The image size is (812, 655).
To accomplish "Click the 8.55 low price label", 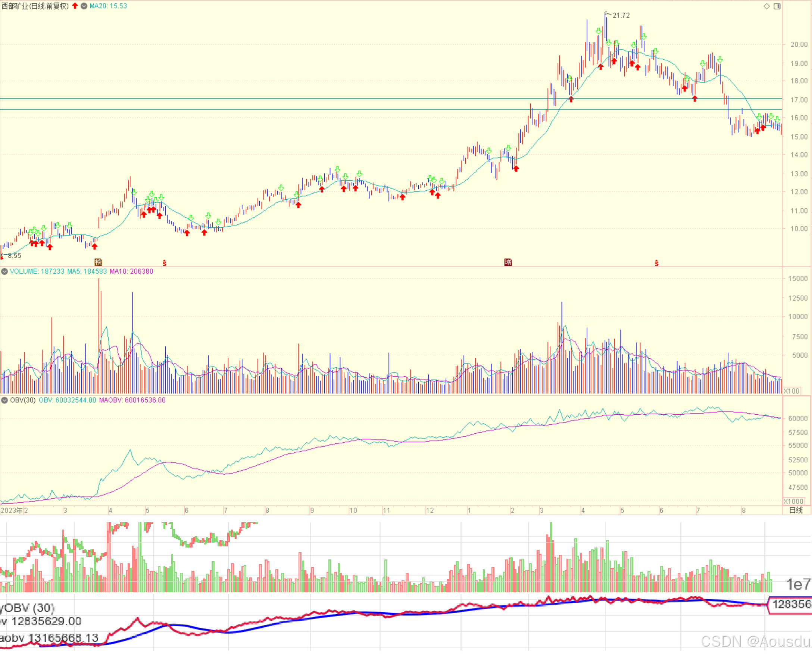I will click(14, 256).
